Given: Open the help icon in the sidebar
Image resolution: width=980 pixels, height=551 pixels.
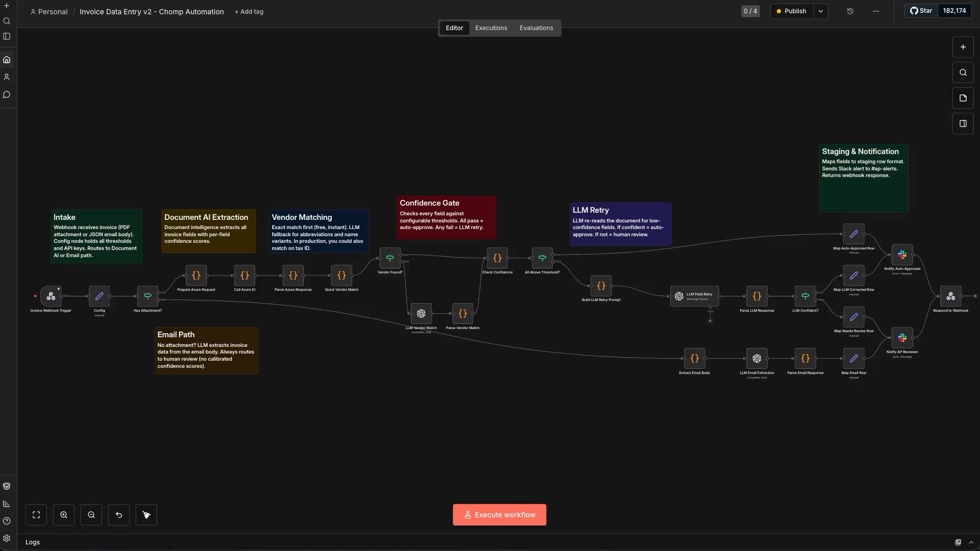Looking at the screenshot, I should pyautogui.click(x=7, y=521).
